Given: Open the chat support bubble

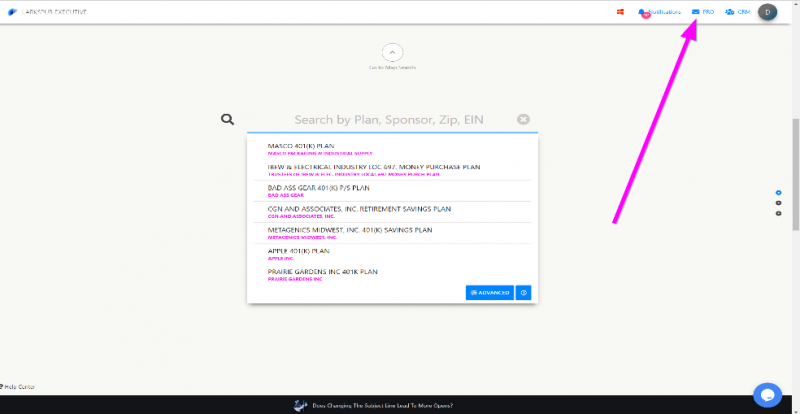Looking at the screenshot, I should pos(767,395).
